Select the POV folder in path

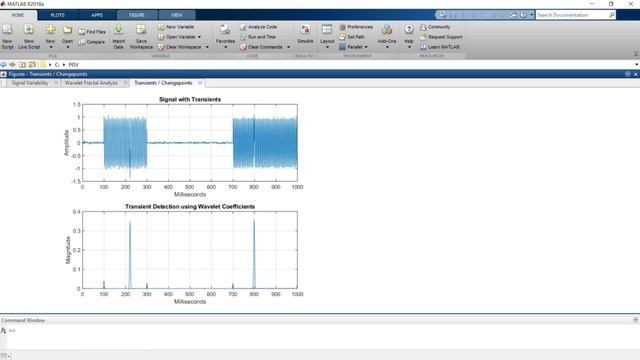point(73,64)
